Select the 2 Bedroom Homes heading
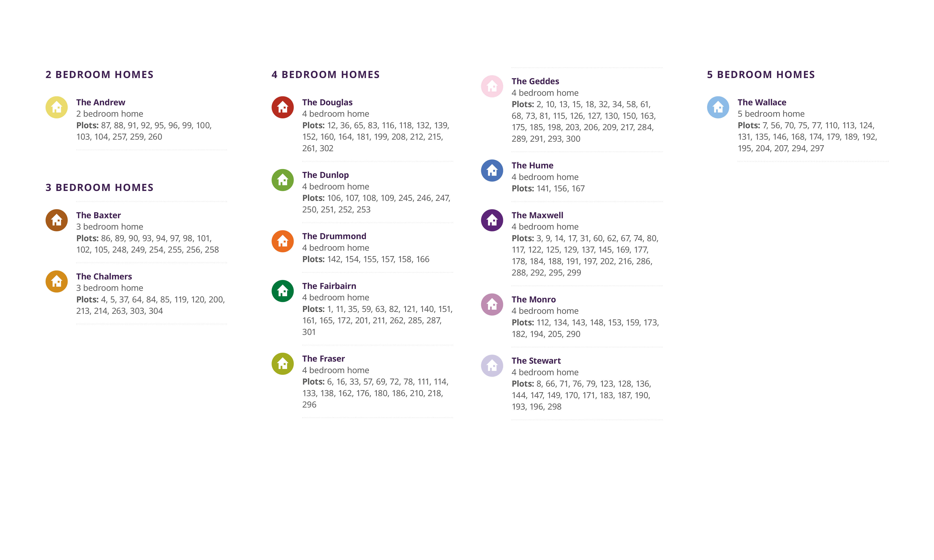 [x=99, y=75]
